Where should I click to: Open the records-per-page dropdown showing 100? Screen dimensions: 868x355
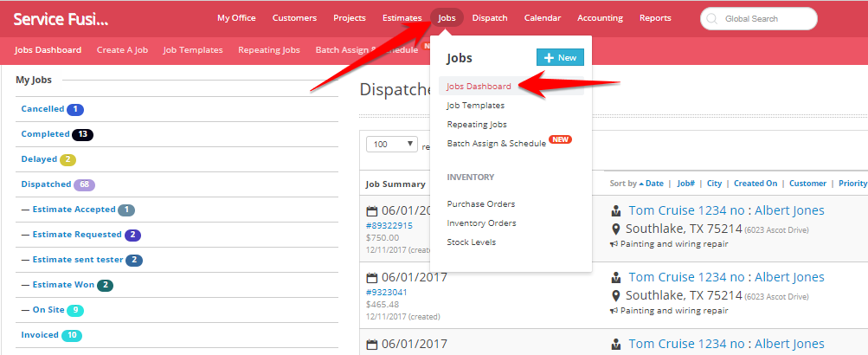pos(392,144)
